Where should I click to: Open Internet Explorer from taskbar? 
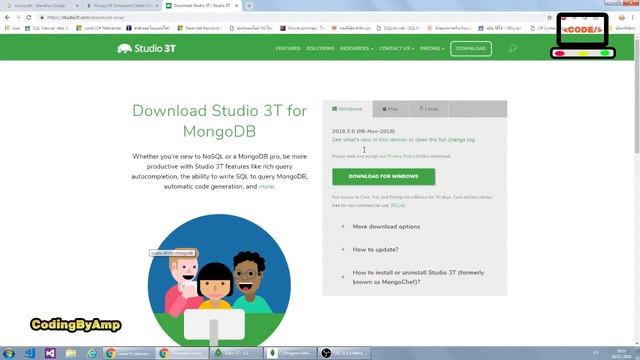[x=92, y=353]
